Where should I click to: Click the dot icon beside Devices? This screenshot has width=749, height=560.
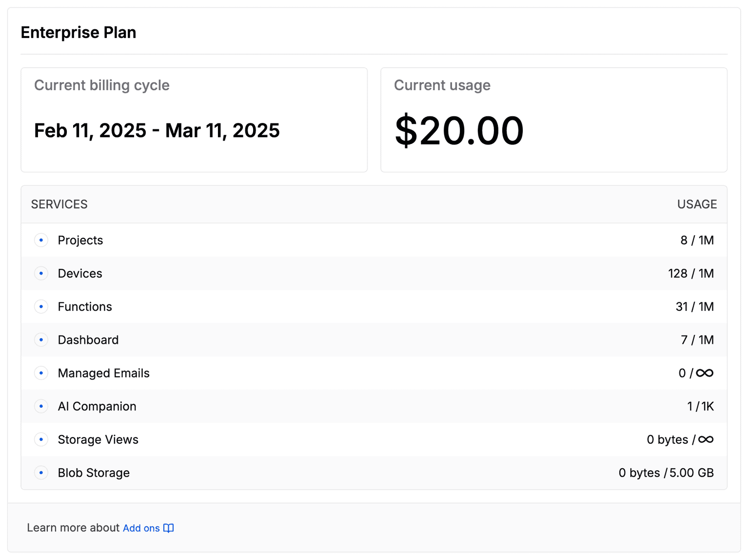[41, 273]
